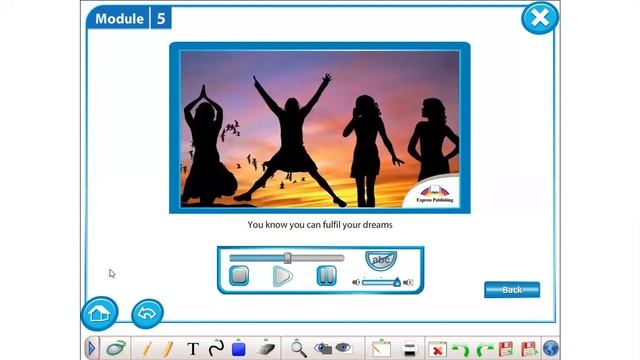Click the Module 5 header label
The image size is (640, 360).
pos(129,18)
